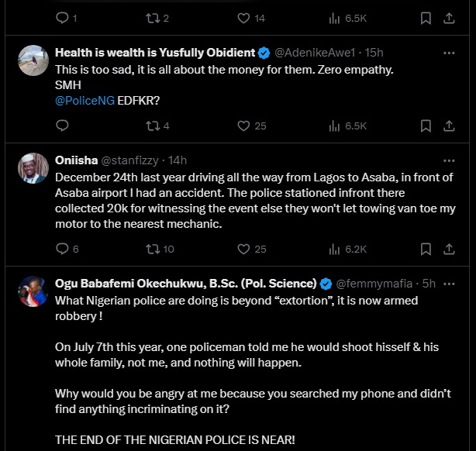
Task: Retweet Oniisha's Asaba accident tweet
Action: click(154, 249)
